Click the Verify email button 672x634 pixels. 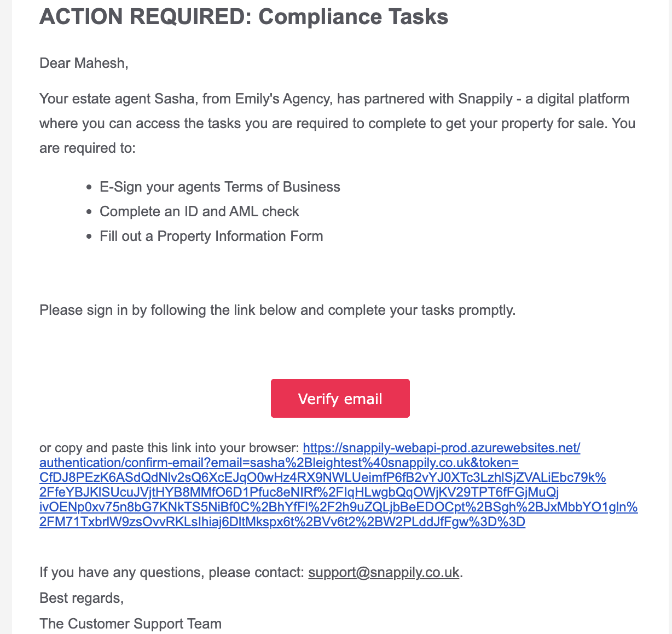[340, 399]
